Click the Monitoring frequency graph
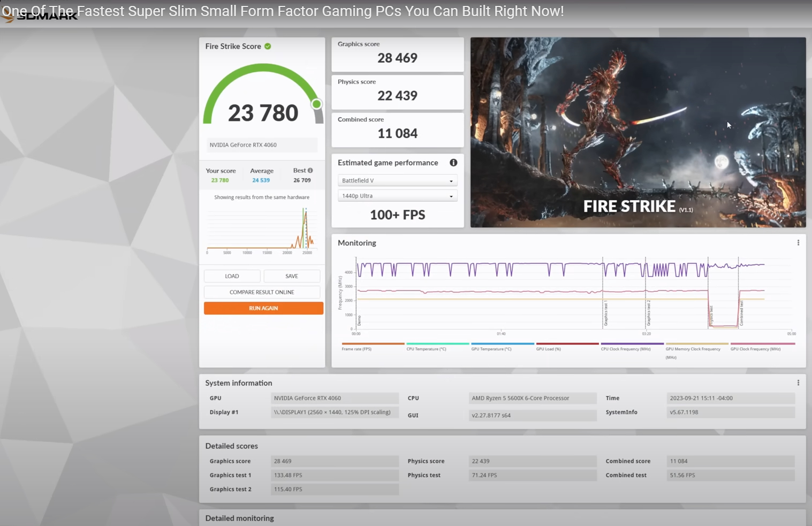 click(574, 293)
